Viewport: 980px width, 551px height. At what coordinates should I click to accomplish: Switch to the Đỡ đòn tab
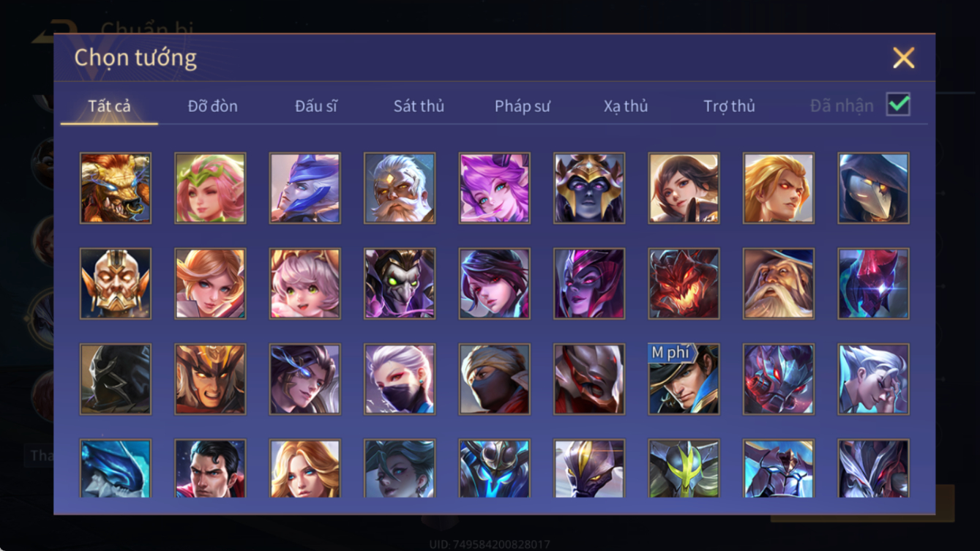pyautogui.click(x=213, y=106)
